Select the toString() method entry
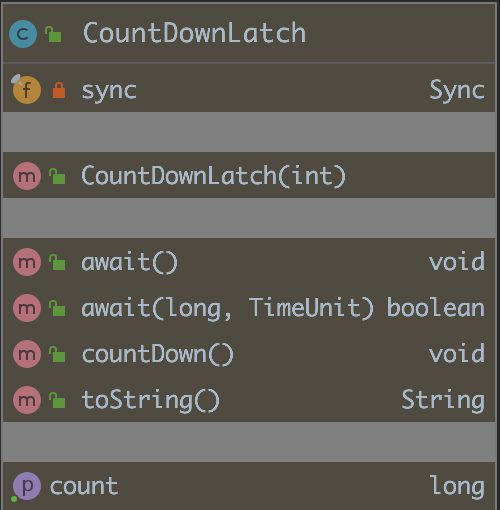 click(x=249, y=400)
